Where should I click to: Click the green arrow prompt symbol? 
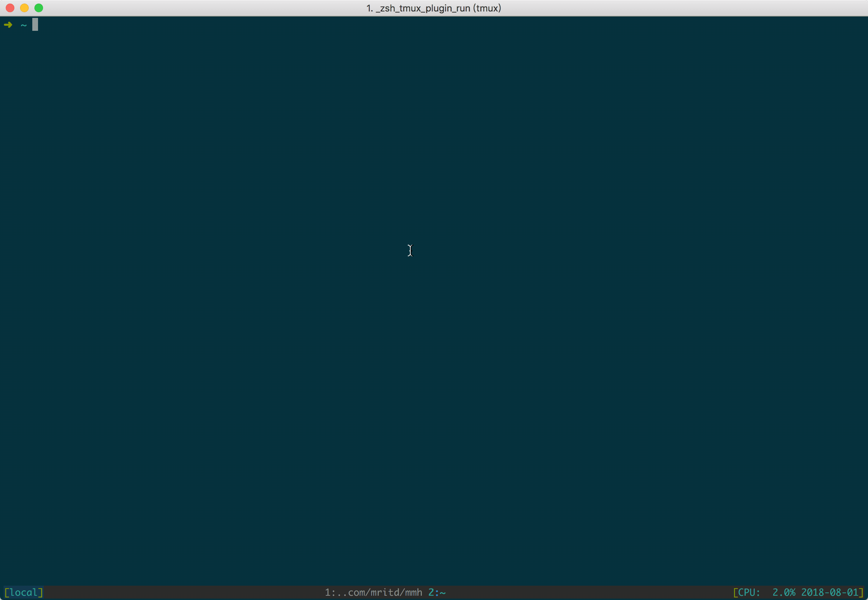click(8, 25)
